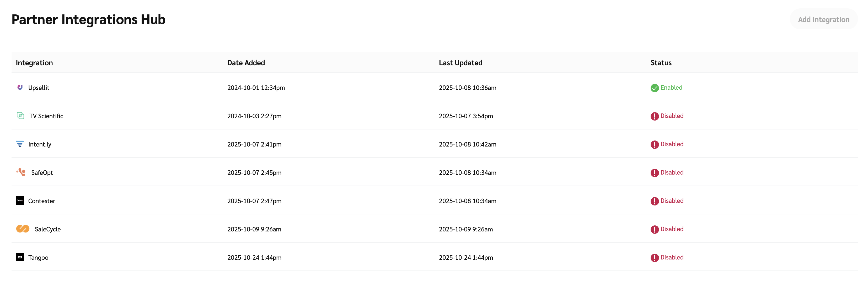Click the Contester logo icon
The height and width of the screenshot is (282, 868).
(20, 200)
